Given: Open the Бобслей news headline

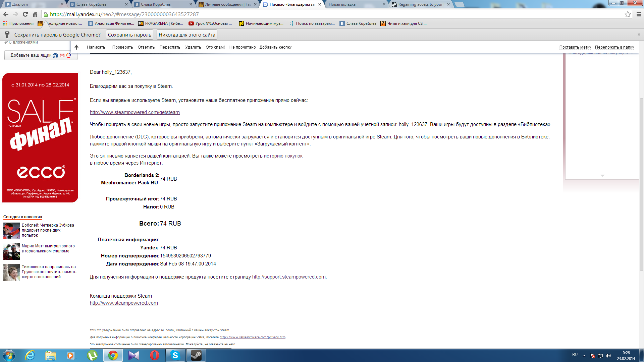Looking at the screenshot, I should (x=48, y=230).
